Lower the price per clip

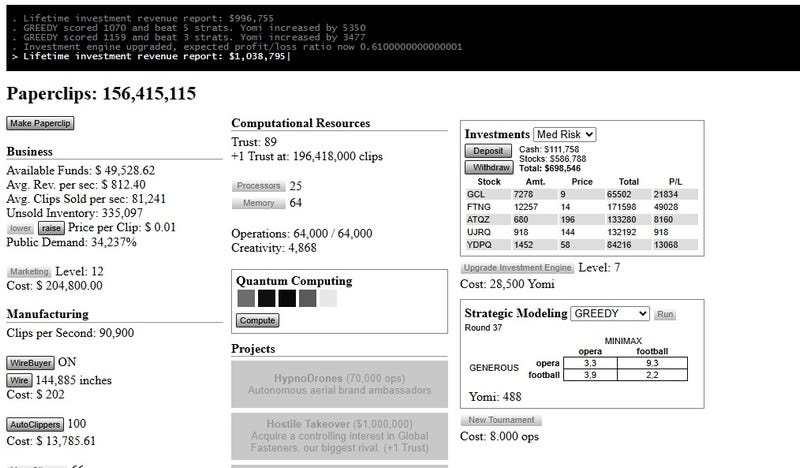(x=20, y=228)
